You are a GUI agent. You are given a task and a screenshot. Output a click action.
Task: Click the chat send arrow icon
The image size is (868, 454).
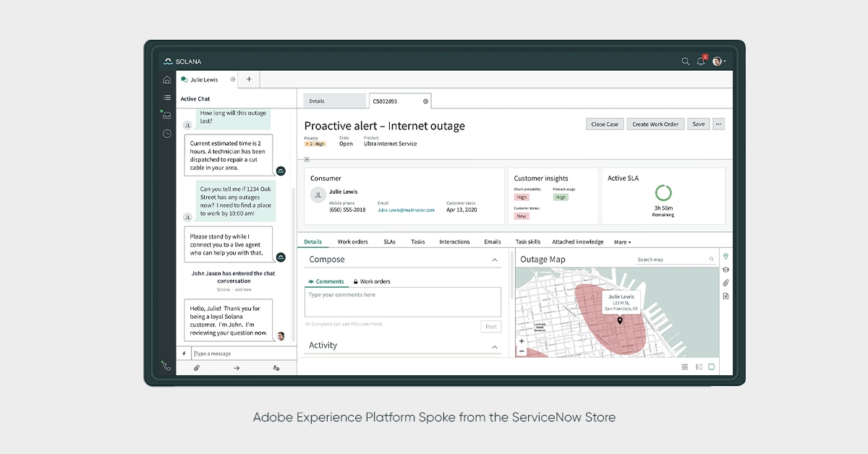pyautogui.click(x=237, y=368)
